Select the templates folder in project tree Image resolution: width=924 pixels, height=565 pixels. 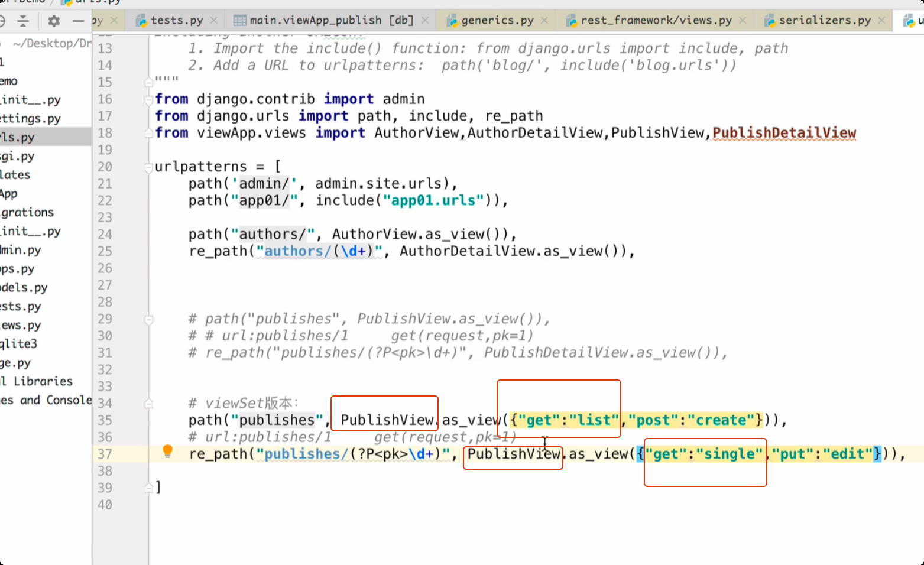(x=15, y=175)
